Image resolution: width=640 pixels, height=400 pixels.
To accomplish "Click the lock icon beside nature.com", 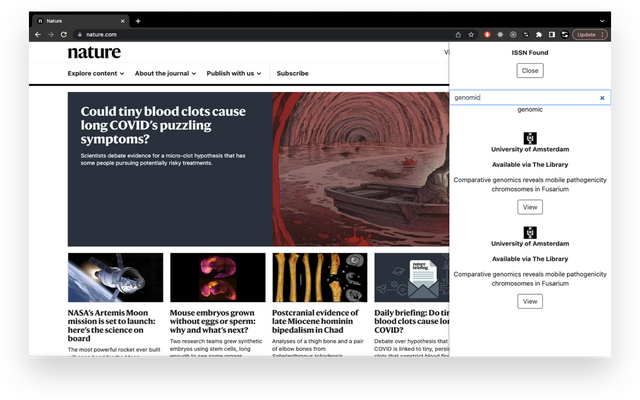I will tap(80, 35).
